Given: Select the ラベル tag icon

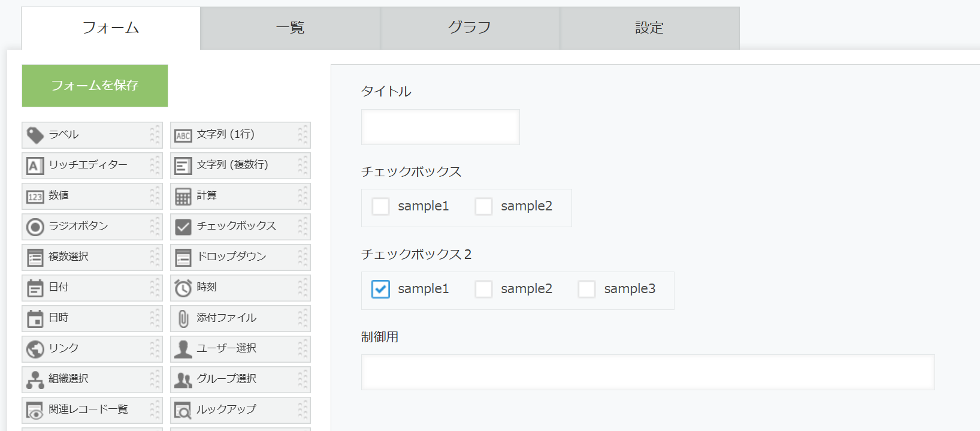Looking at the screenshot, I should point(35,135).
